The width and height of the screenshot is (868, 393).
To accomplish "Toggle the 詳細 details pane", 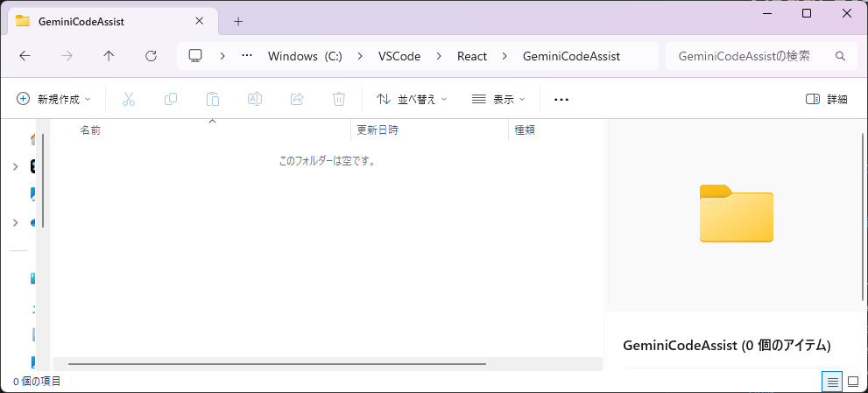I will 827,99.
